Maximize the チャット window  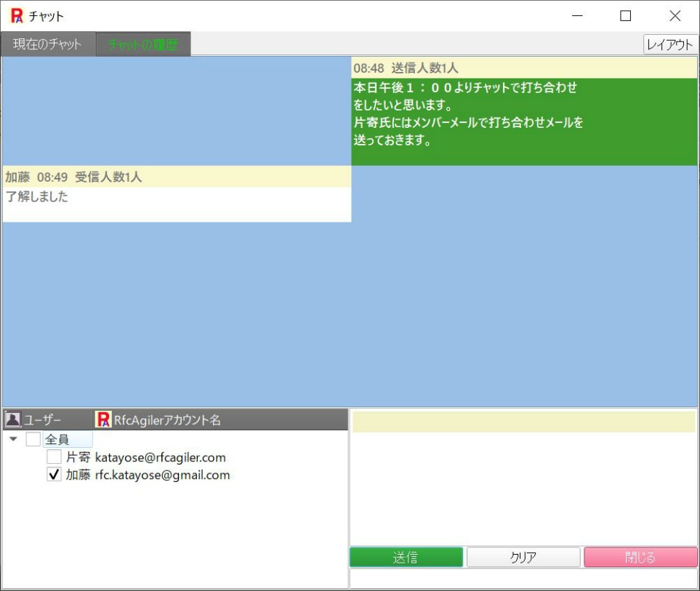625,15
